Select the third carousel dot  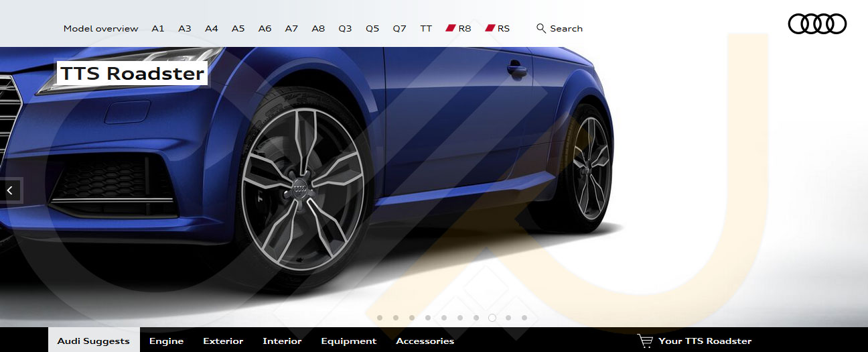coord(412,318)
